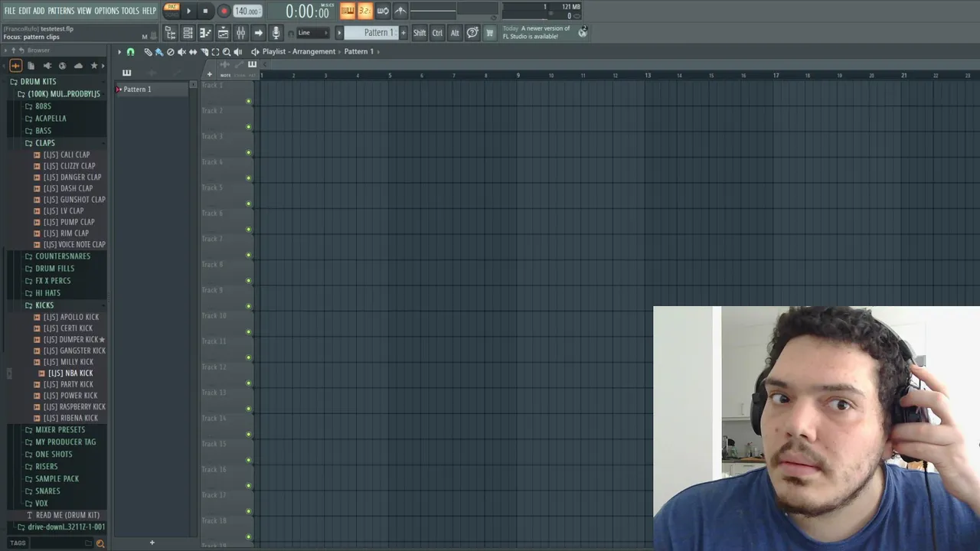Mute Track 1 with its green dot
The height and width of the screenshot is (551, 980).
[248, 101]
